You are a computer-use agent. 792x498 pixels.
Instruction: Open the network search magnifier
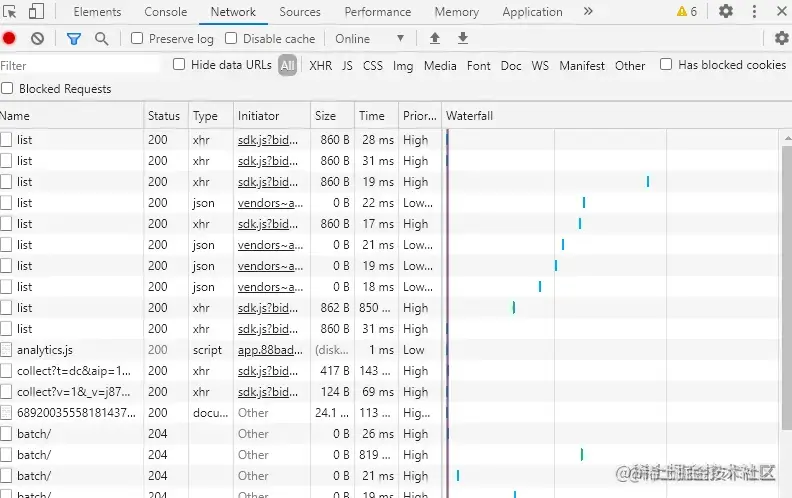(x=102, y=38)
